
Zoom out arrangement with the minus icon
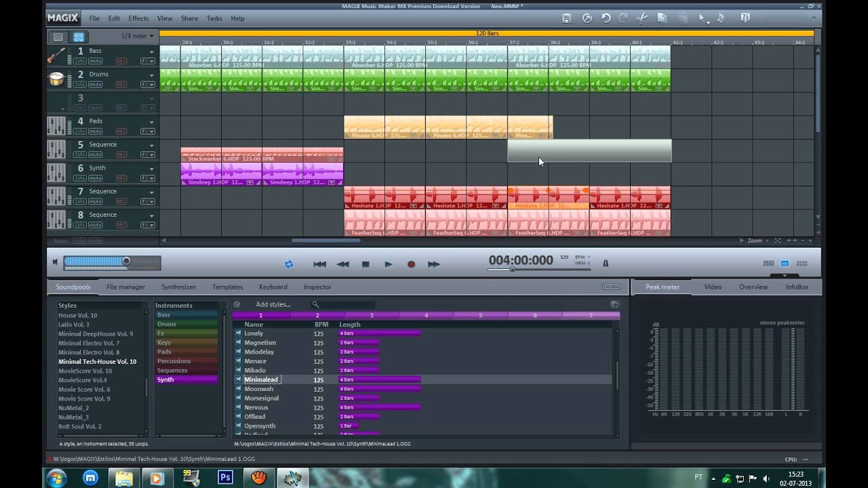(802, 241)
